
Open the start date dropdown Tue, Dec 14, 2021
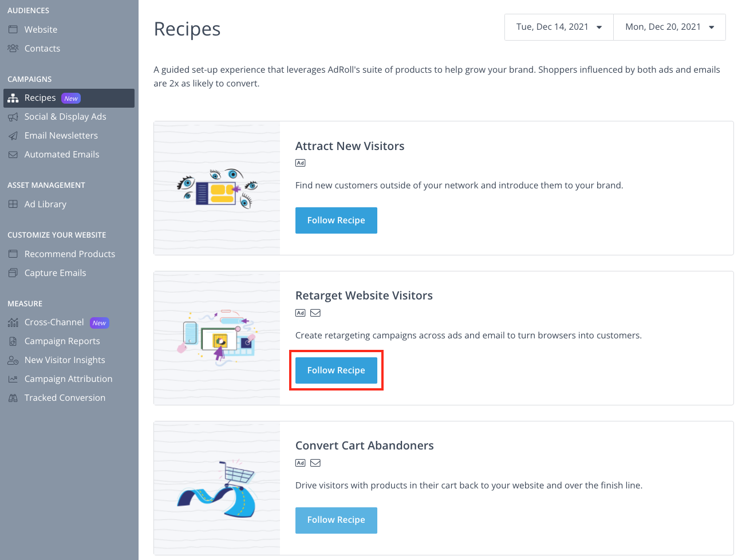tap(559, 27)
